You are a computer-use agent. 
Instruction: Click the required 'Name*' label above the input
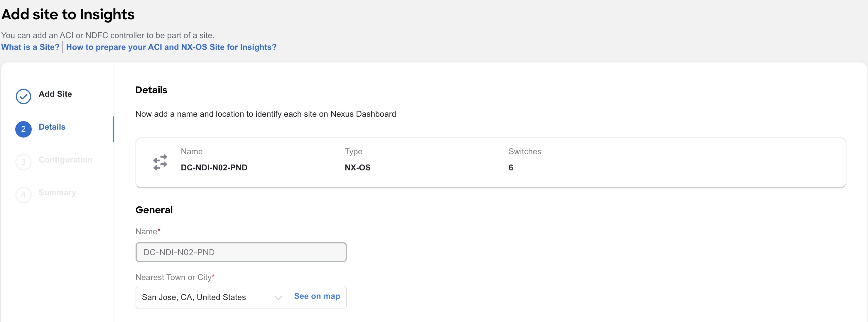[x=148, y=231]
